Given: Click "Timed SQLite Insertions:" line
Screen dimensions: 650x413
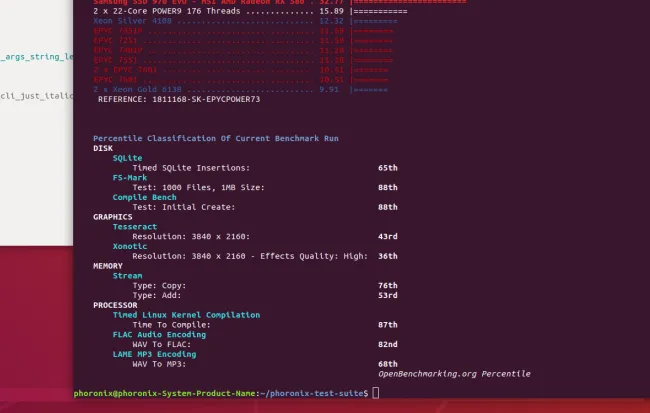Looking at the screenshot, I should (191, 168).
